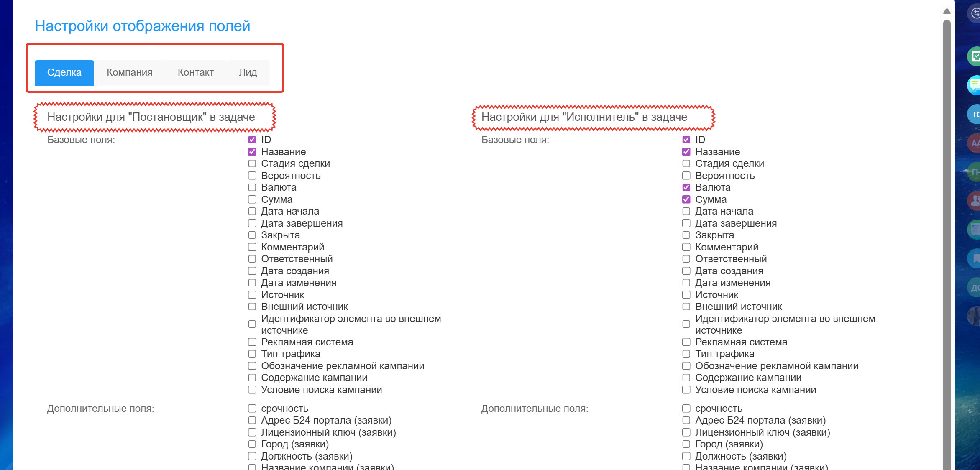Open the chat bubbles messenger icon
Image resolution: width=980 pixels, height=470 pixels.
click(x=975, y=85)
